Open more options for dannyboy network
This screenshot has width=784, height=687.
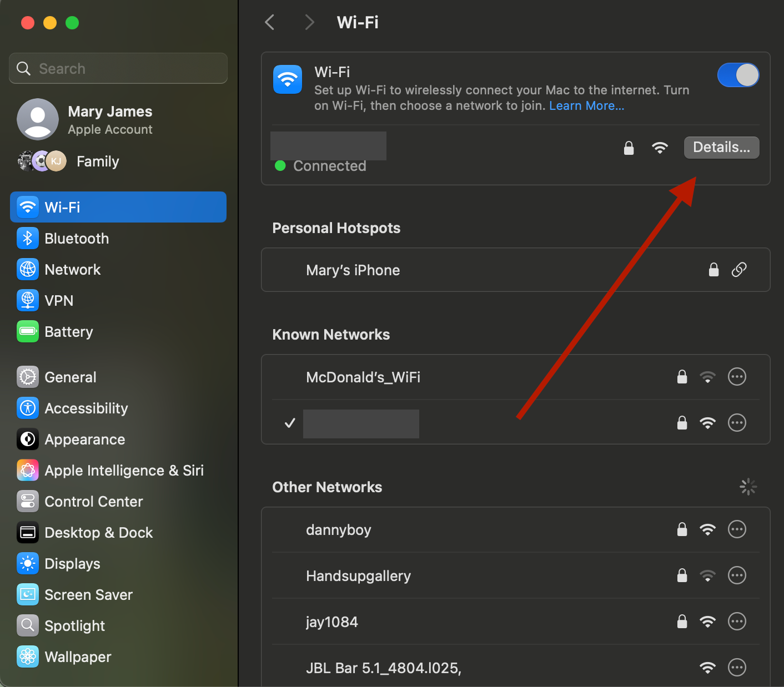(x=737, y=529)
